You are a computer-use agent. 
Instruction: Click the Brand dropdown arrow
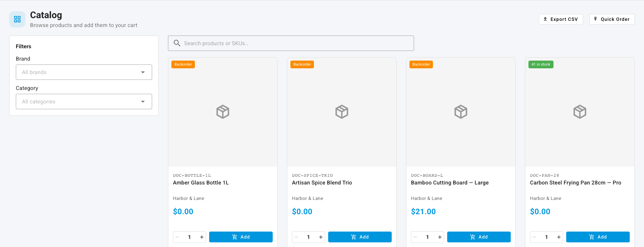coord(143,72)
